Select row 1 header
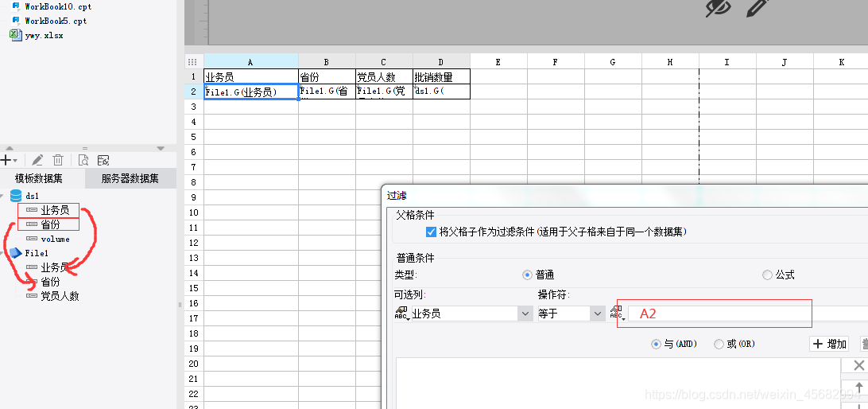Screen dimensions: 868x409 [x=194, y=76]
